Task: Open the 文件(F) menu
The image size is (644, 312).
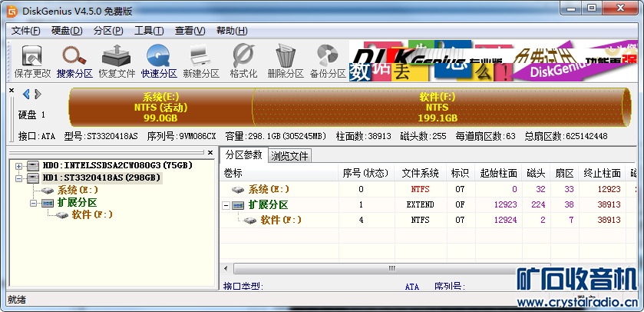Action: (26, 31)
